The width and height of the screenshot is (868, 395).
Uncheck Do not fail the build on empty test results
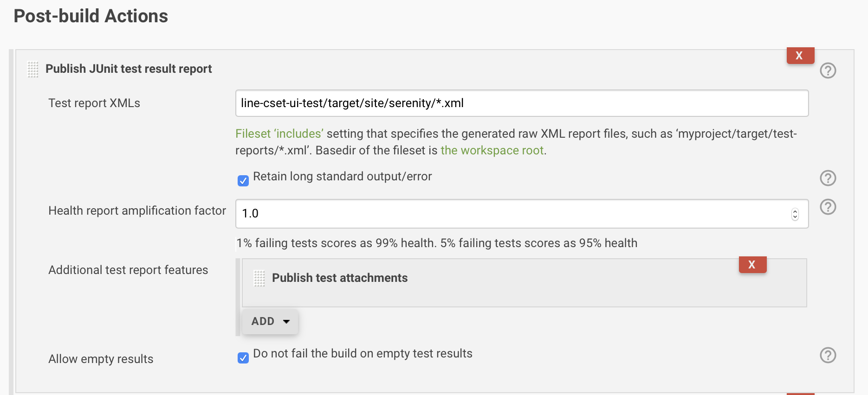[243, 357]
